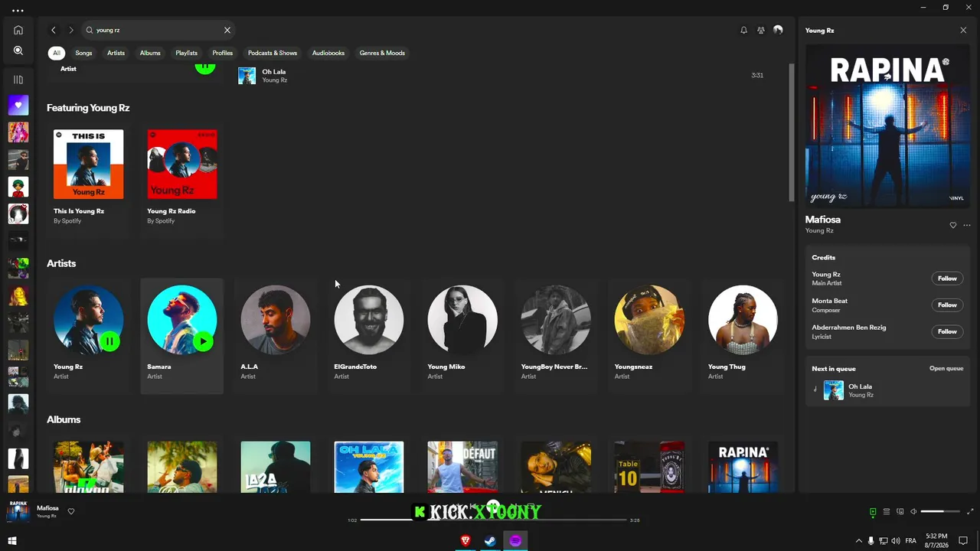Click the results vertical scrollbar
Image resolution: width=980 pixels, height=551 pixels.
[792, 132]
